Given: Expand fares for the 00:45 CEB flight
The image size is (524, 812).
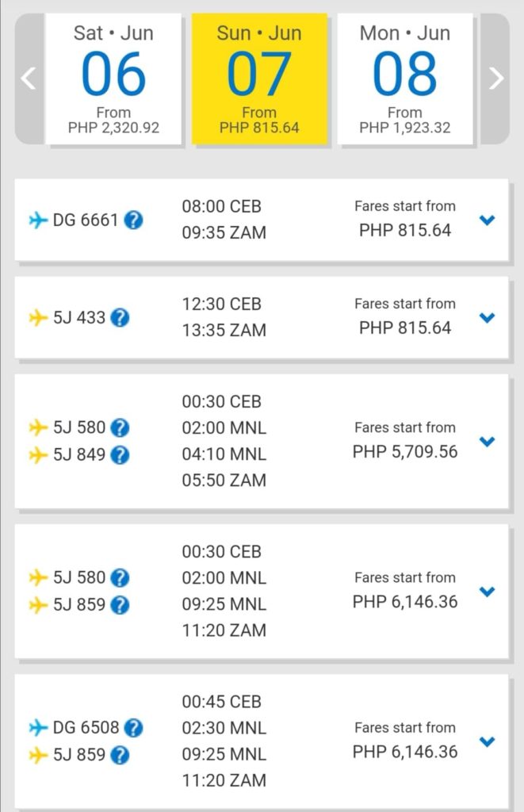Looking at the screenshot, I should coord(488,741).
